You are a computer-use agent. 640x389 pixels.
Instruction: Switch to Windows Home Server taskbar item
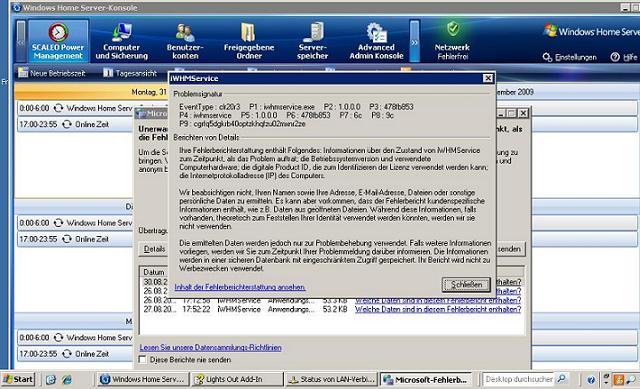tap(143, 379)
